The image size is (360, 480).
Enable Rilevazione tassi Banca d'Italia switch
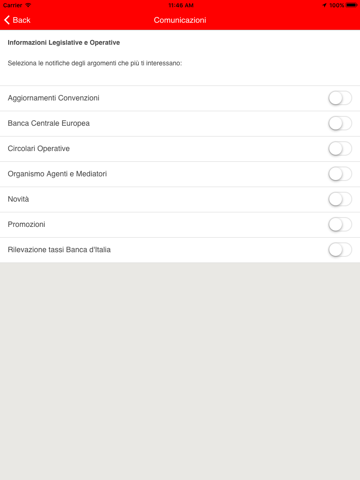(340, 250)
